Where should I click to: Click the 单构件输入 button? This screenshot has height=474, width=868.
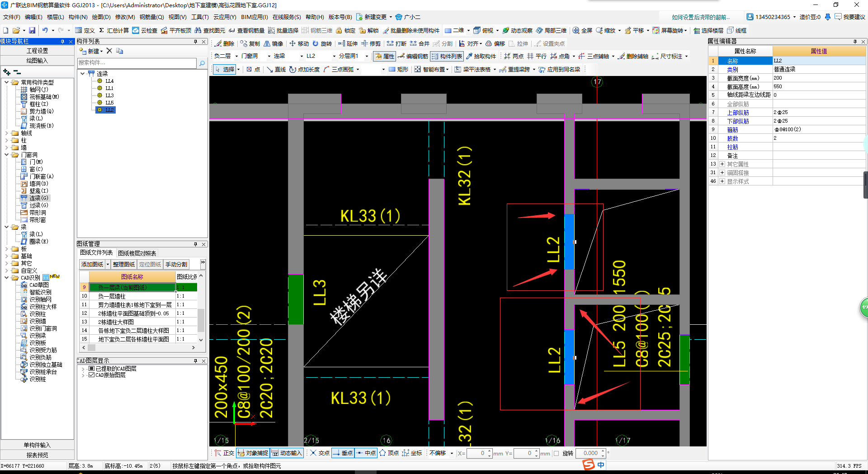[x=37, y=445]
